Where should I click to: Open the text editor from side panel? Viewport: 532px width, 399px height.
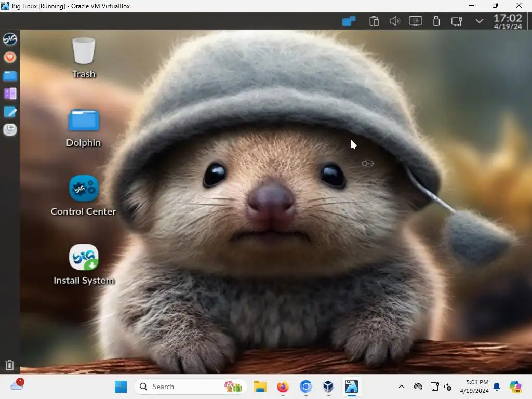(10, 112)
